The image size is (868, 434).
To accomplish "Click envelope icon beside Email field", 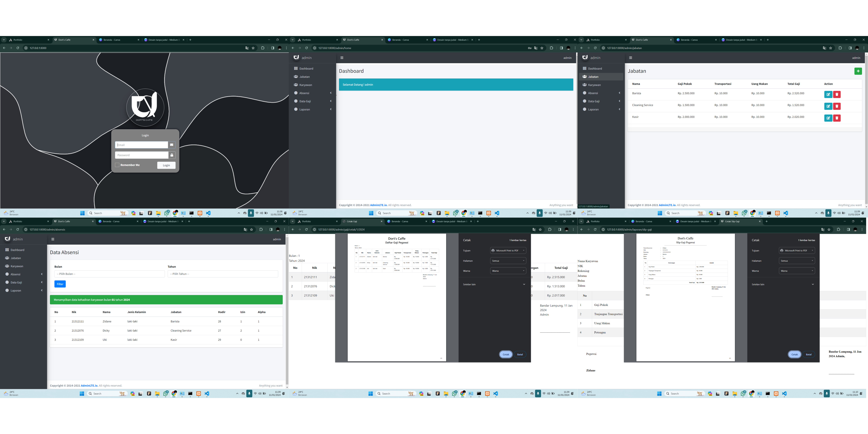I will (x=172, y=145).
